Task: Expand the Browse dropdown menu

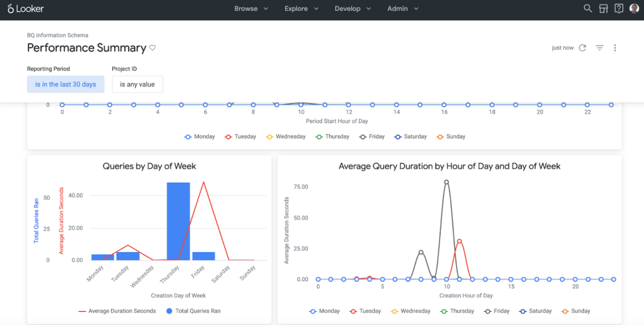Action: coord(251,9)
